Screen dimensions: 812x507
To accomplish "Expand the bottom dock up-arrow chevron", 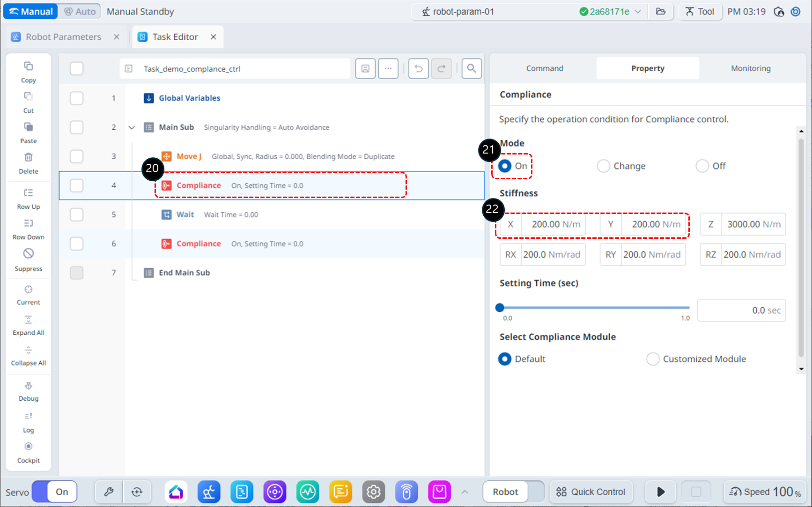I will click(x=465, y=492).
